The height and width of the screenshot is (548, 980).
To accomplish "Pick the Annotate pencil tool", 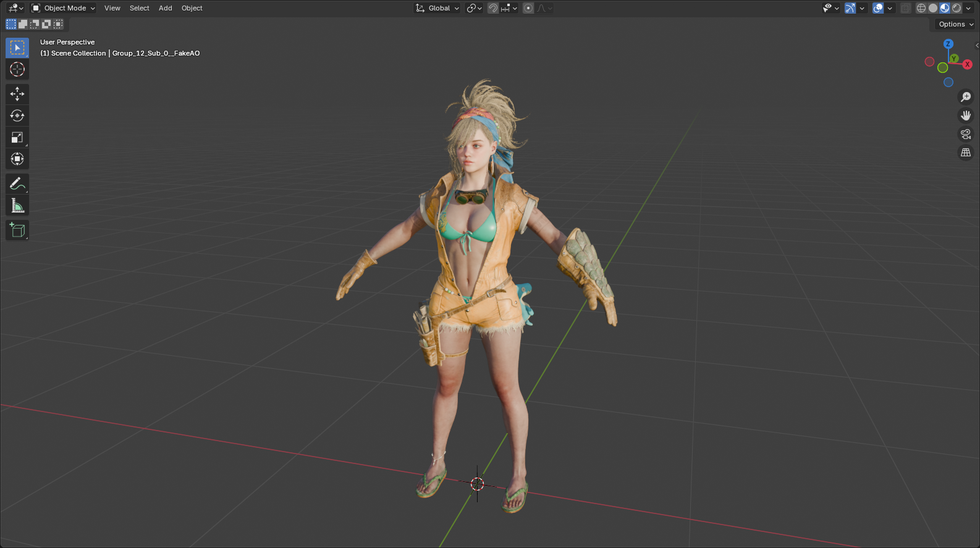I will pos(17,183).
